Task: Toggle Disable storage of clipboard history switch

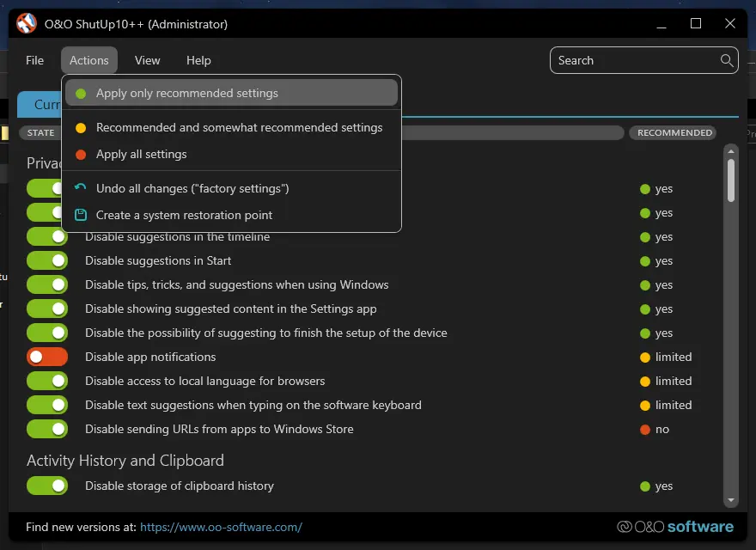Action: point(47,486)
